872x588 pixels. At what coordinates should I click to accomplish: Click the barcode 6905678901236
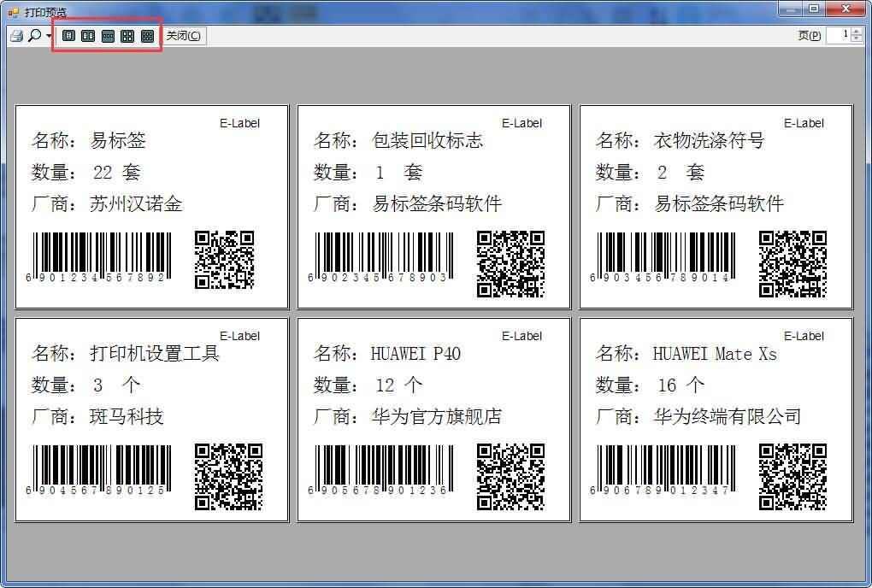[x=380, y=470]
